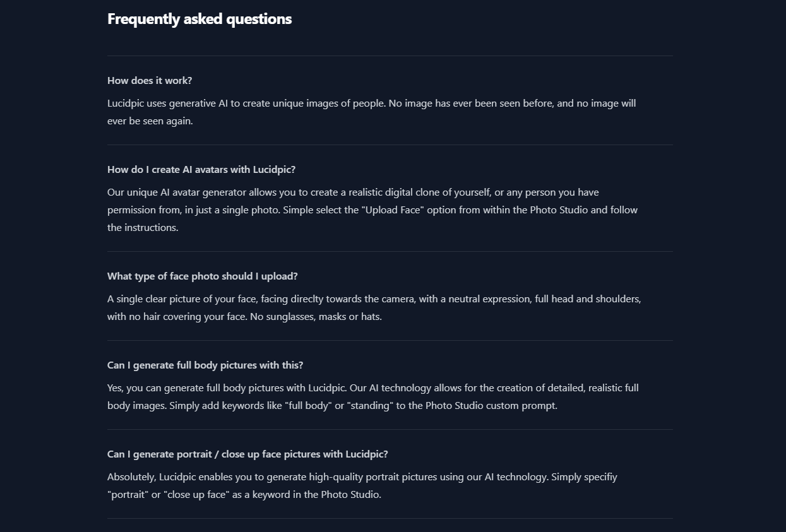Select the portrait / close up face pictures question

247,454
